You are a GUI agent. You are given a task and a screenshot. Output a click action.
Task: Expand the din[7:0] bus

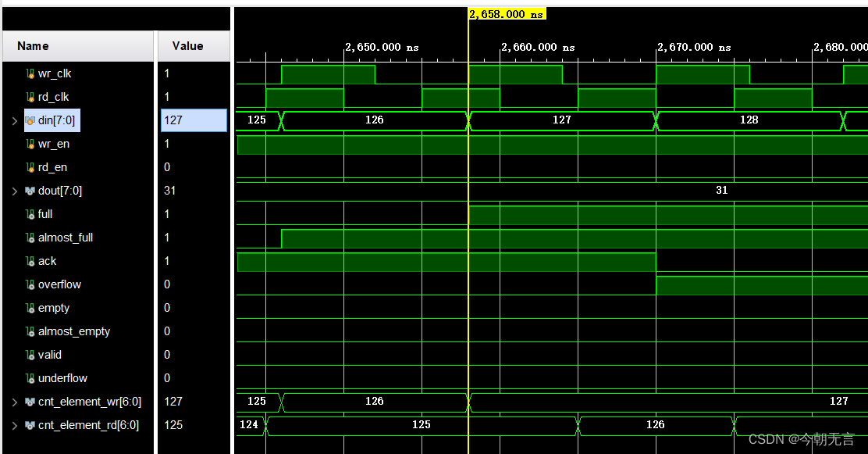point(15,121)
